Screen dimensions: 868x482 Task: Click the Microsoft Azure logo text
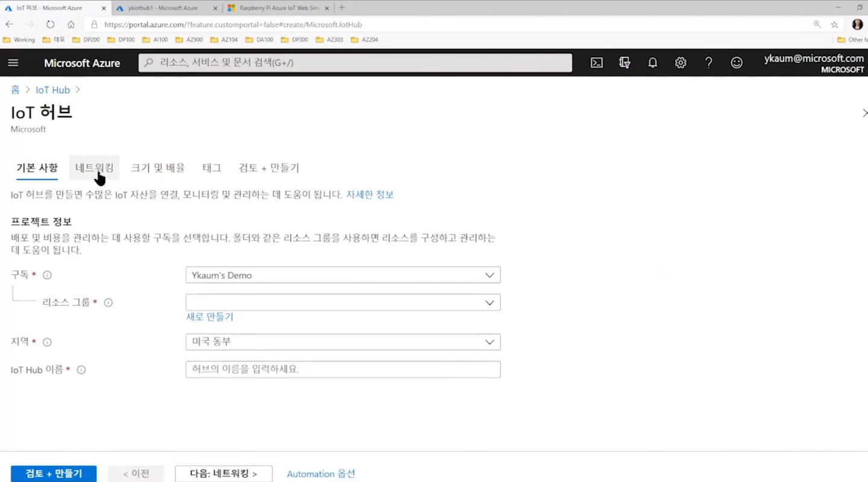82,63
